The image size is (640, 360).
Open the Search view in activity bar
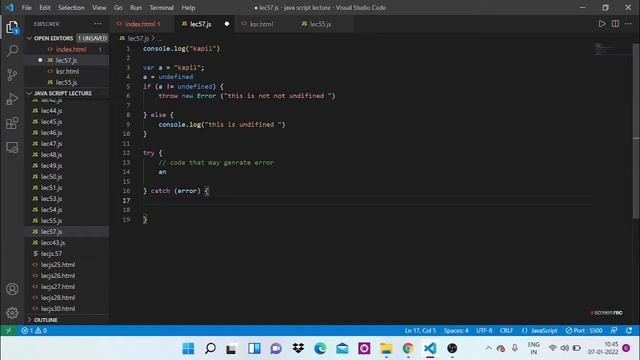click(x=12, y=51)
